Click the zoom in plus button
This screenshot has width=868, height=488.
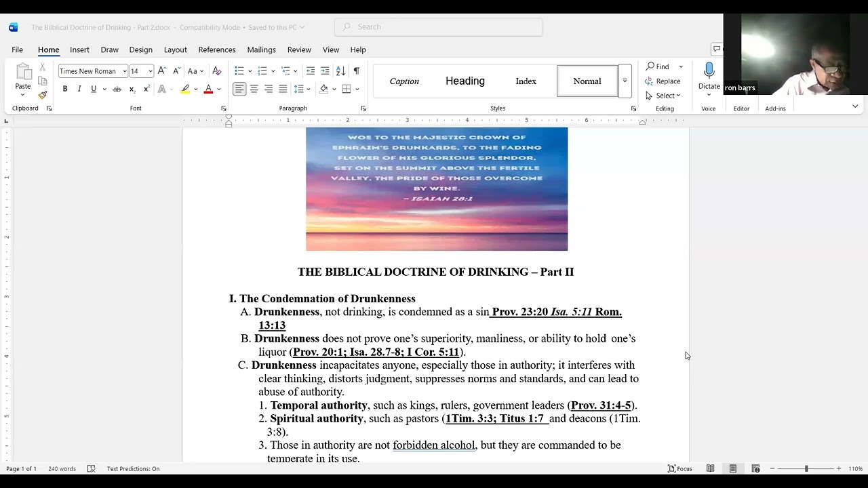839,468
